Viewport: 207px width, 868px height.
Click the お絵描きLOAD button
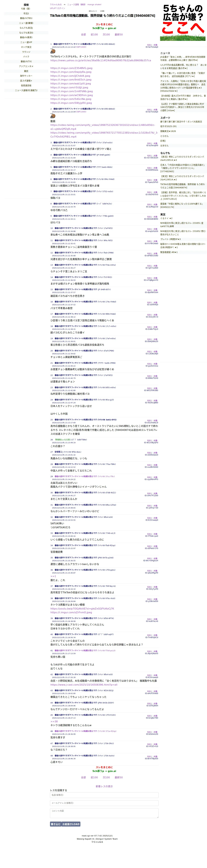click(x=71, y=824)
